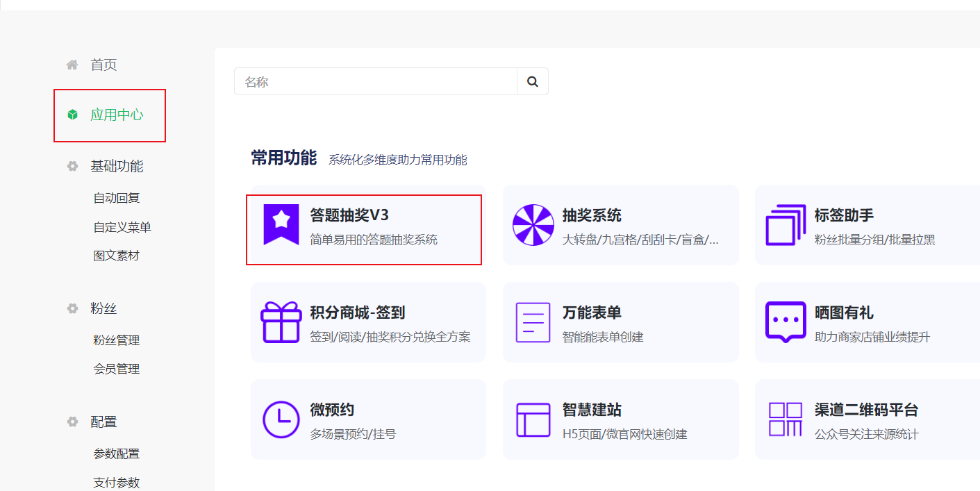Click the 标签助手 stacked squares icon
Viewport: 980px width, 491px height.
786,224
